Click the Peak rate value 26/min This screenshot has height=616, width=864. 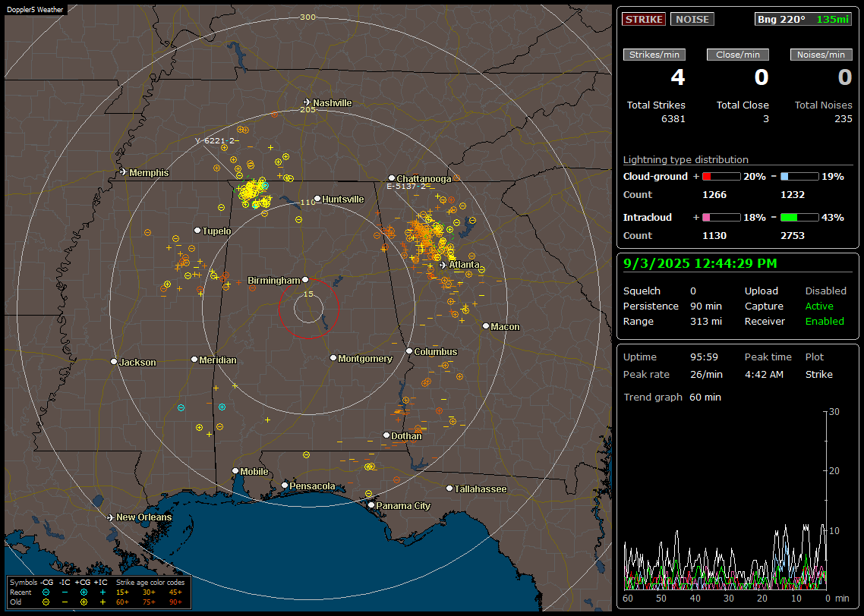click(706, 374)
